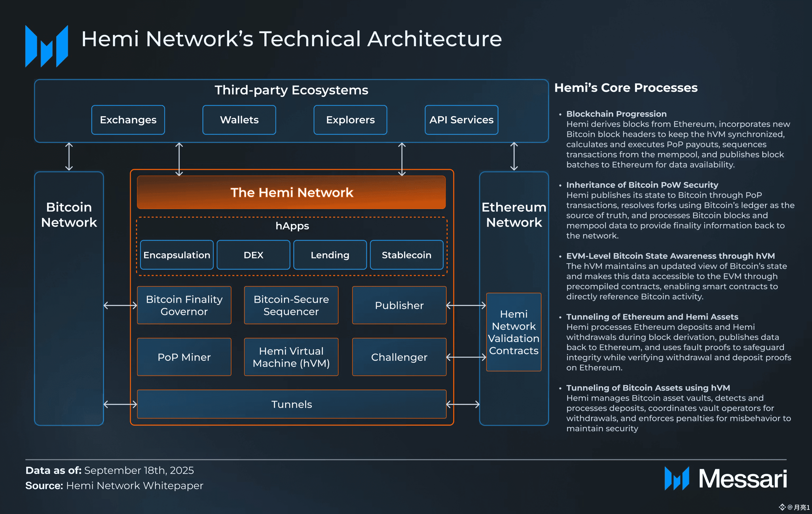Click the orange The Hemi Network banner

pyautogui.click(x=291, y=192)
